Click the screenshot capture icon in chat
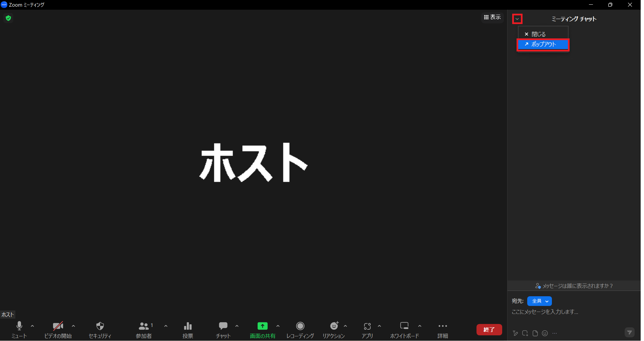 coord(525,333)
